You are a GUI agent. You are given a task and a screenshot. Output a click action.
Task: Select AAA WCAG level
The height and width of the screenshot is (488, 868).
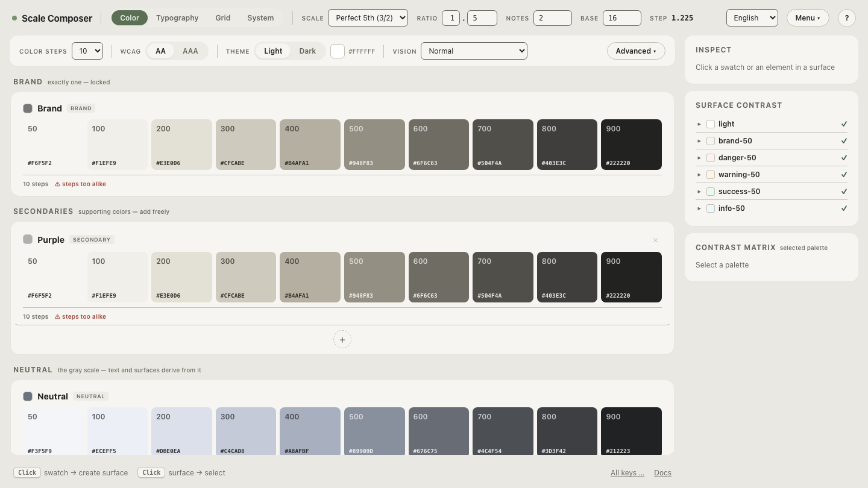pyautogui.click(x=190, y=51)
